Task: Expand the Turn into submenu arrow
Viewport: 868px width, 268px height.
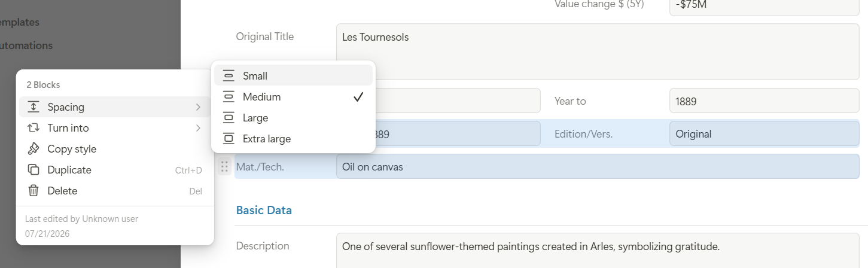Action: [198, 128]
